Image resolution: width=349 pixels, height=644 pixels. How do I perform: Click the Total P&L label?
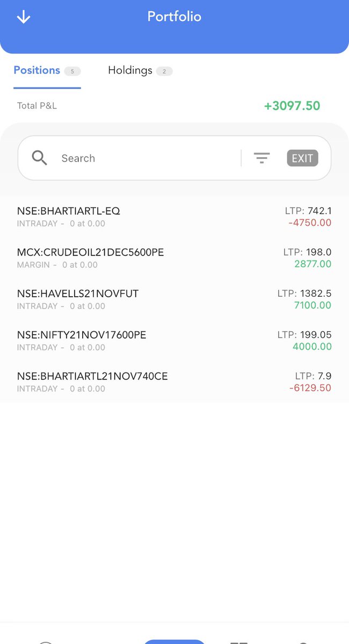point(37,106)
